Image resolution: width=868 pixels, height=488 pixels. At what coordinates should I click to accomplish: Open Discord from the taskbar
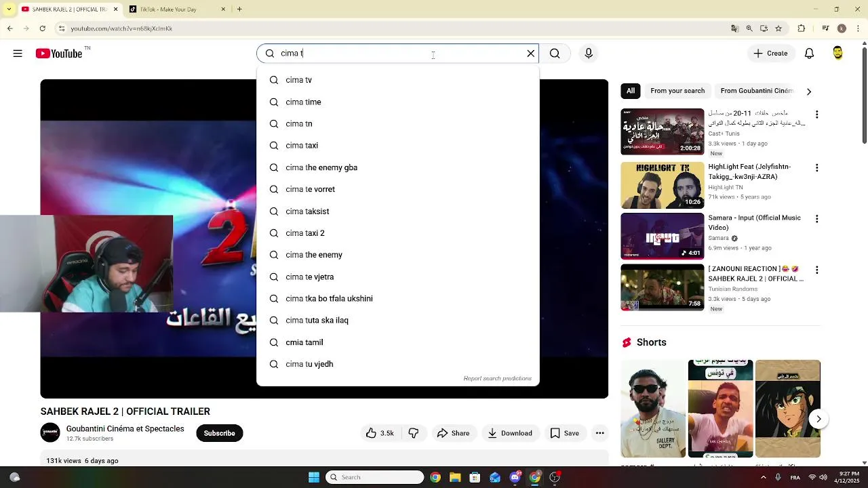tap(515, 477)
